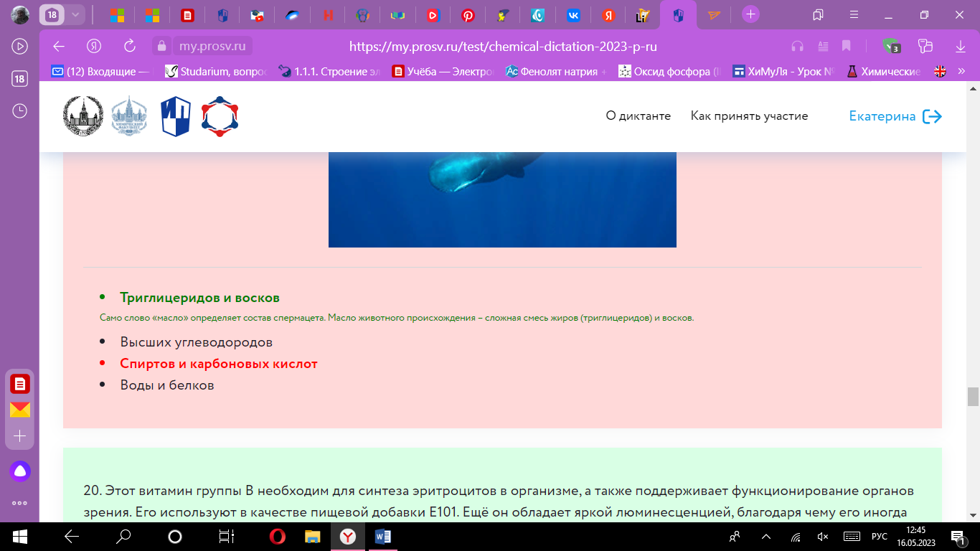
Task: Click the whale underwater image
Action: click(x=502, y=199)
